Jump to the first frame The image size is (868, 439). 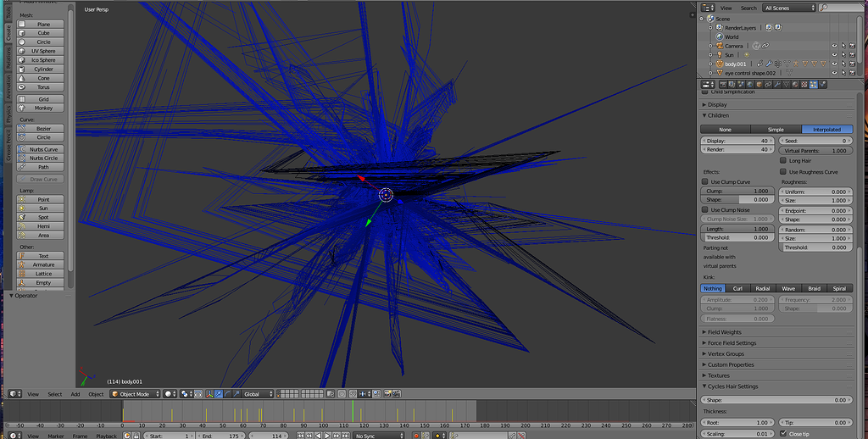(x=301, y=436)
